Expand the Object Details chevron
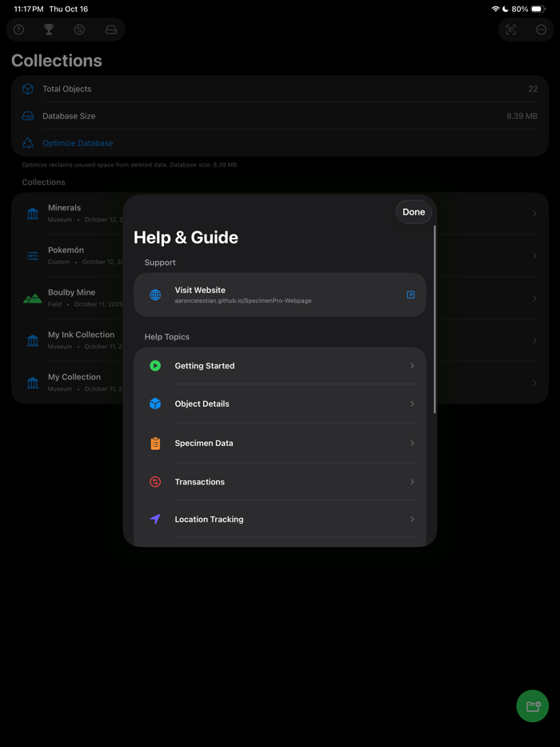 click(x=412, y=404)
